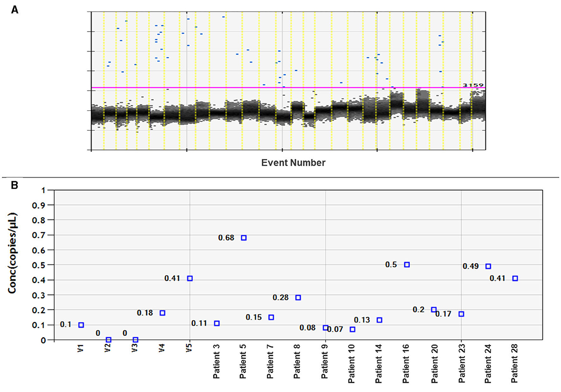Select the 0 value beside the V2 marker
The height and width of the screenshot is (392, 561).
coord(98,334)
